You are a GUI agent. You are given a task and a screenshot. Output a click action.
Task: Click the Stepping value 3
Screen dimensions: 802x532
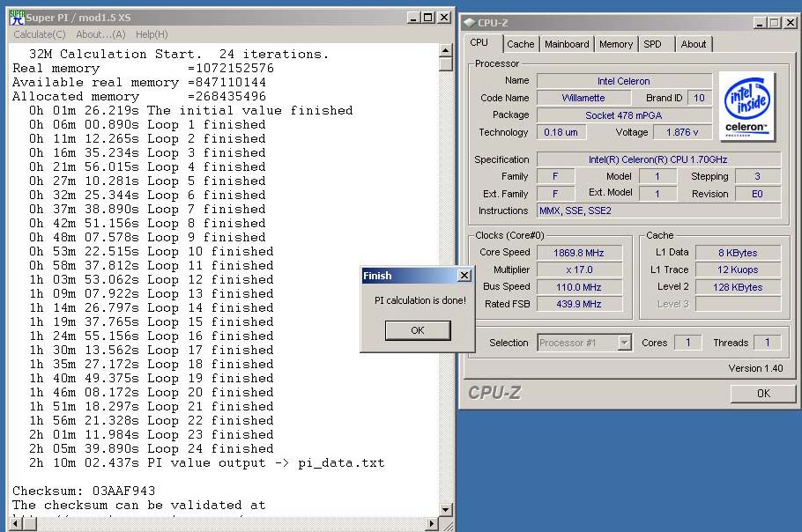758,176
